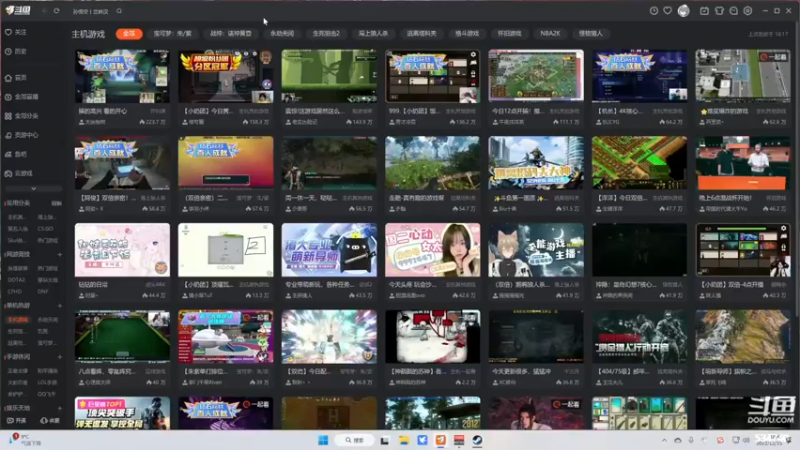Open the daily check-in calendar icon
The width and height of the screenshot is (800, 450).
tap(704, 11)
